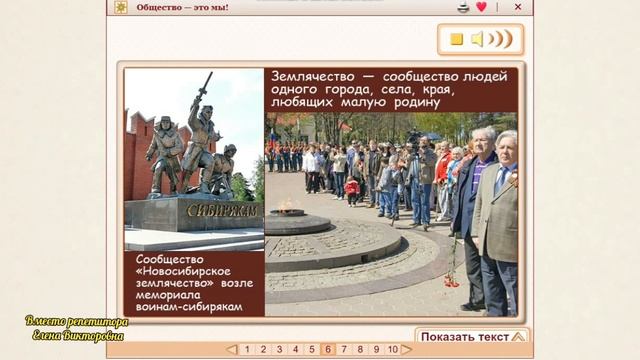Go to the previous slide with the left arrow
640x360 pixels.
[x=231, y=349]
